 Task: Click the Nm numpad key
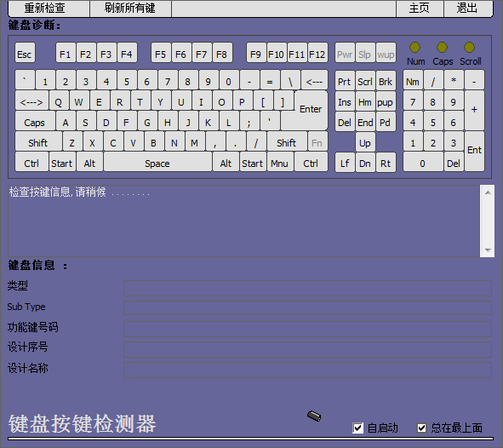pos(413,80)
